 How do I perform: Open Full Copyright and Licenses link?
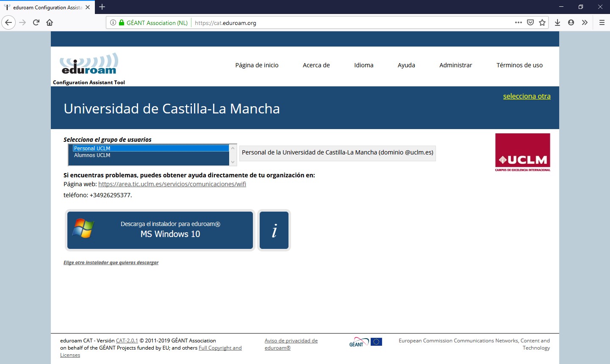220,348
